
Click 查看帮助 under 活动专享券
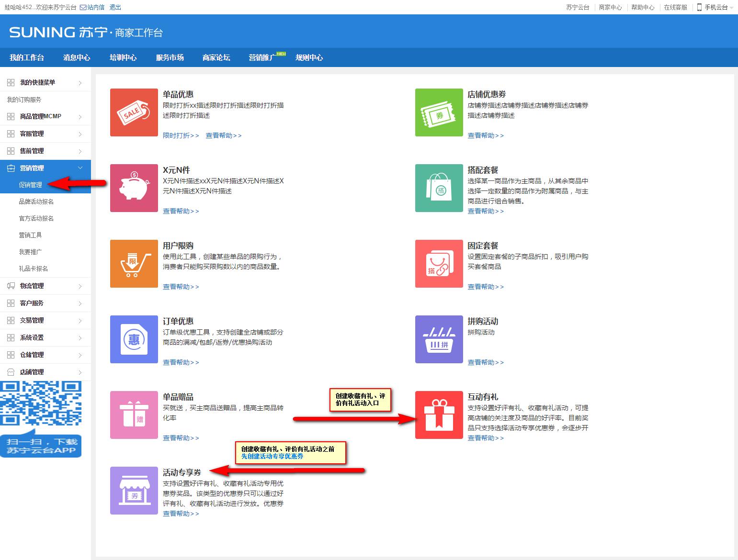point(181,514)
